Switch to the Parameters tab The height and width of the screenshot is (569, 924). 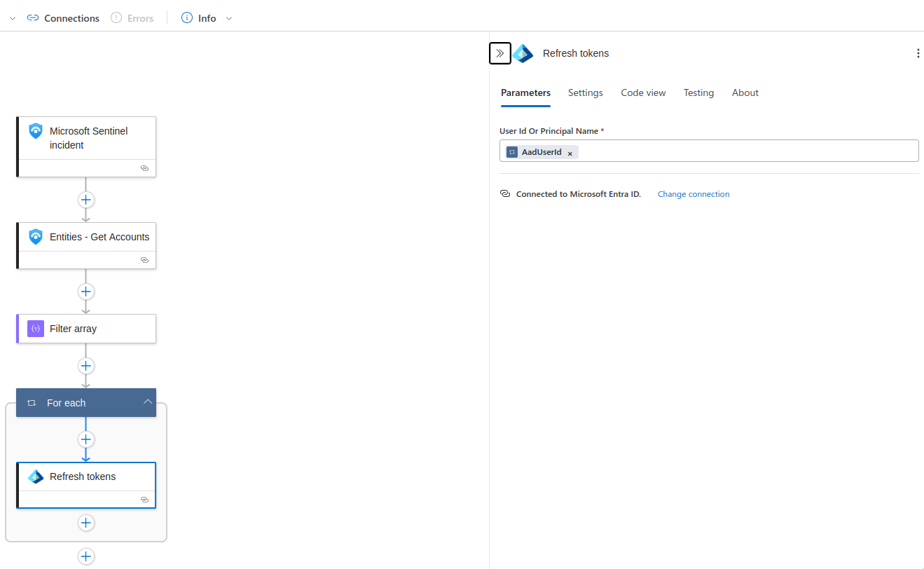click(525, 92)
